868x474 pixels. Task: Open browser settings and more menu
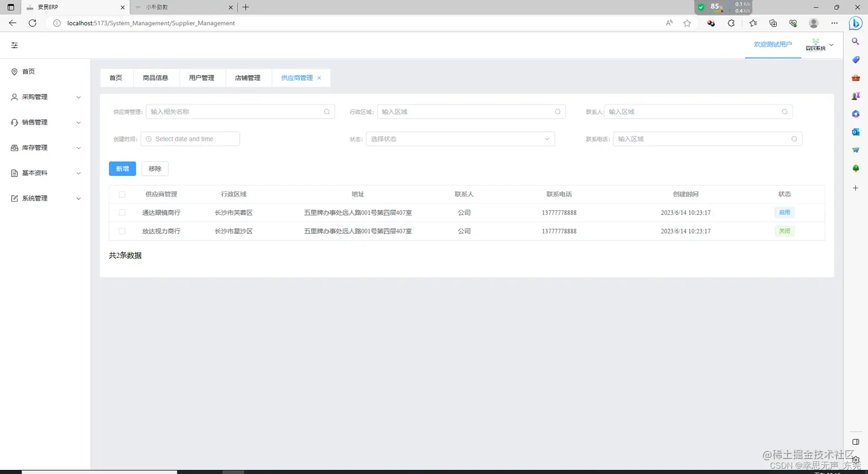(834, 23)
